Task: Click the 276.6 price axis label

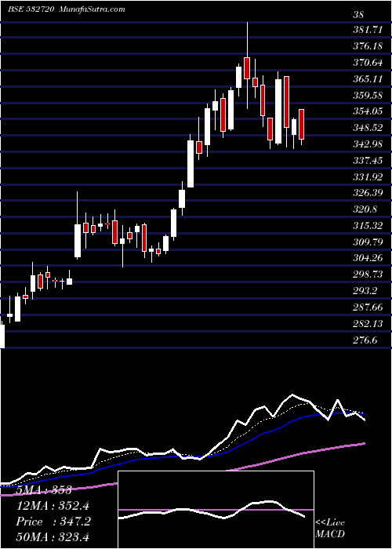Action: pyautogui.click(x=365, y=340)
